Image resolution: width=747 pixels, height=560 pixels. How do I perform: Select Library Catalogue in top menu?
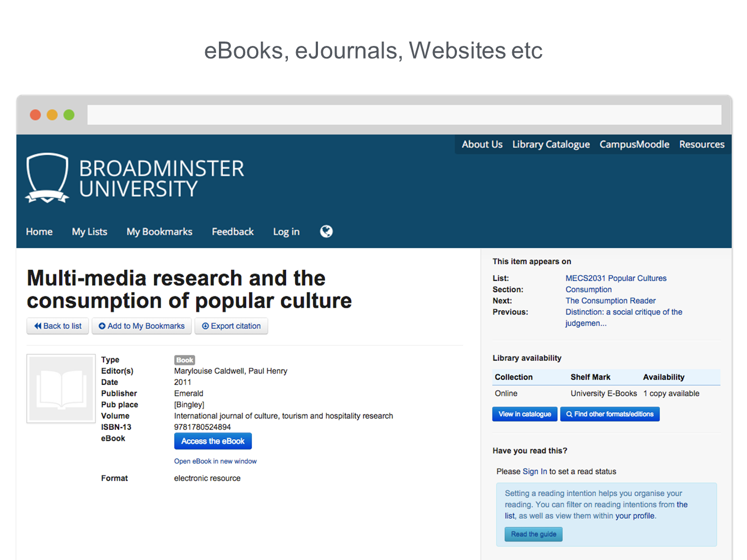click(551, 144)
